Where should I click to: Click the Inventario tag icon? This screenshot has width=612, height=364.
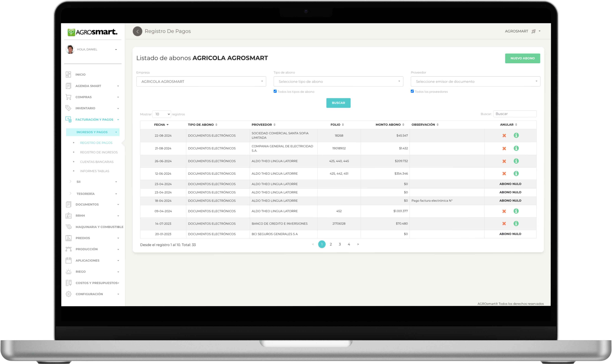[x=68, y=108]
